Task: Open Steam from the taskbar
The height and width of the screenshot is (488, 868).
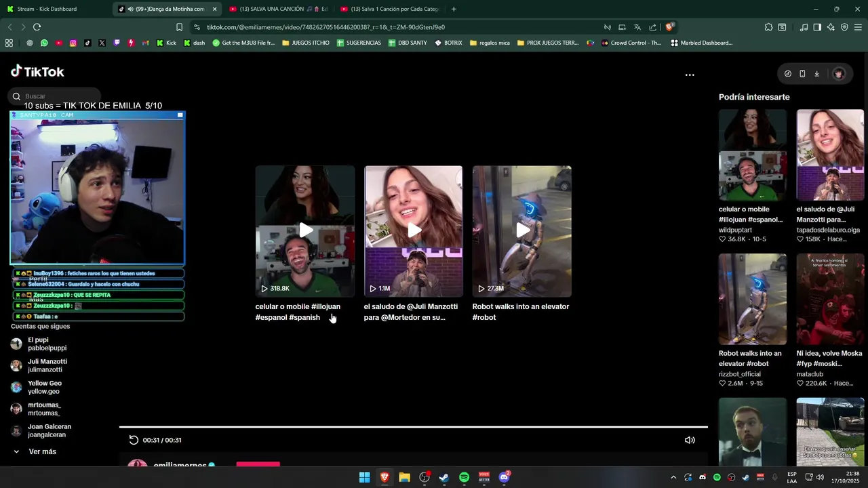Action: (444, 477)
